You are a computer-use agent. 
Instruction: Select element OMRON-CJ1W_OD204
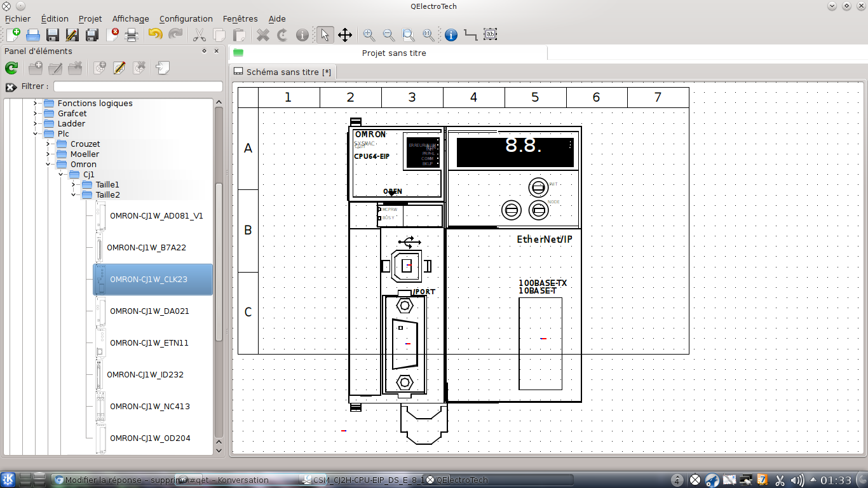[153, 438]
